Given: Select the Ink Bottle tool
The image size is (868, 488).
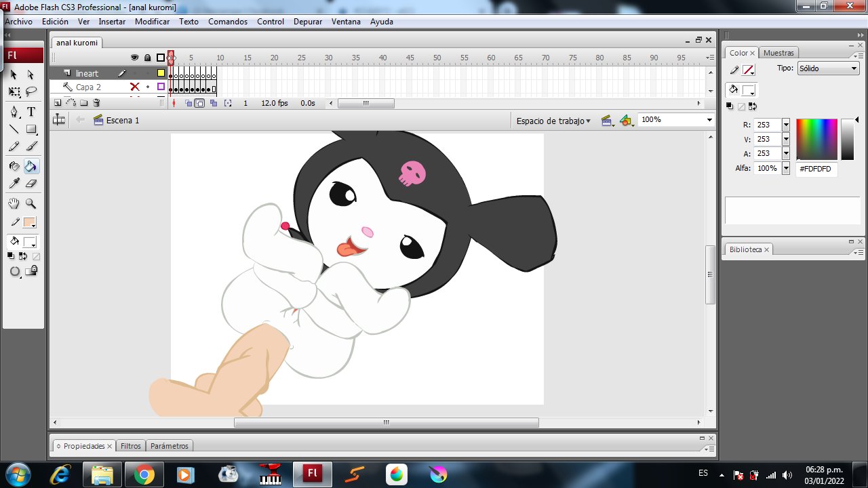Looking at the screenshot, I should pyautogui.click(x=14, y=166).
